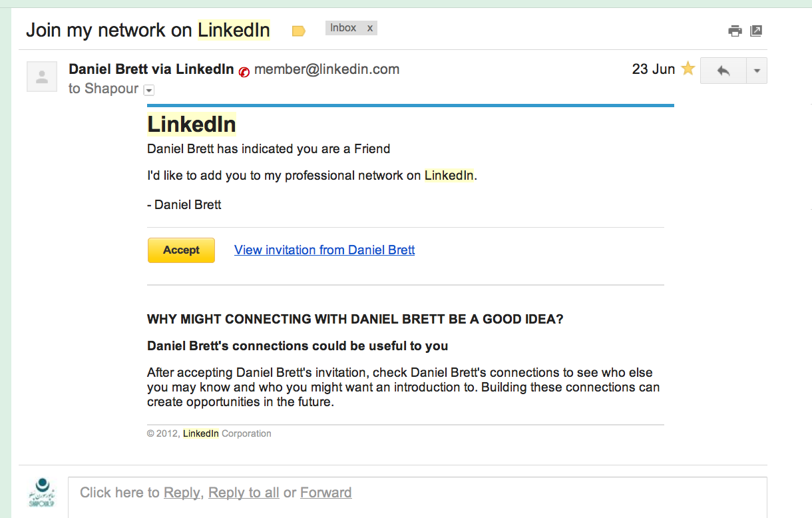
Task: Open the More dropdown beside reply
Action: [x=757, y=71]
